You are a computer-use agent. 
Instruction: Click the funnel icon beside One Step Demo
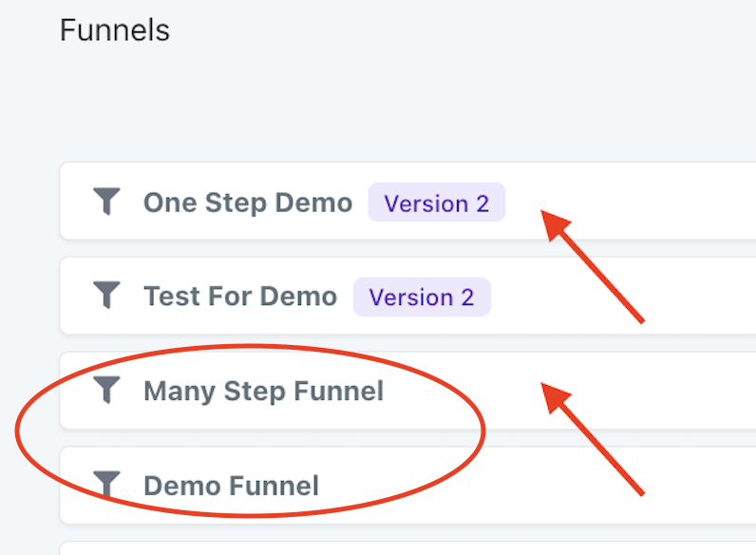(107, 201)
